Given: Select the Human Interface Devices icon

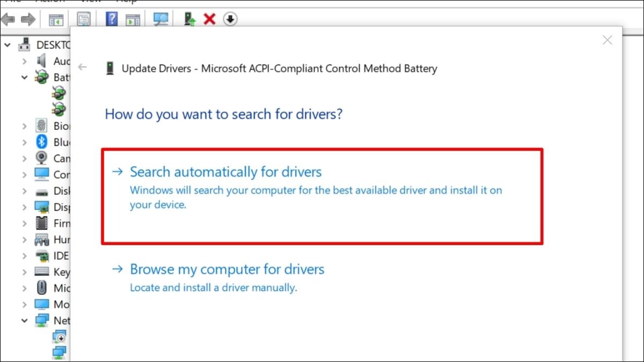Looking at the screenshot, I should coord(41,239).
